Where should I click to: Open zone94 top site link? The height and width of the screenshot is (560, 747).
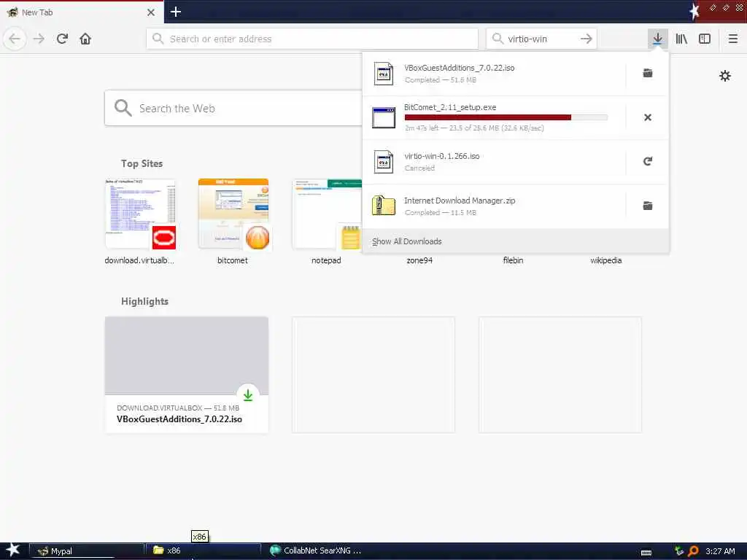pyautogui.click(x=419, y=260)
